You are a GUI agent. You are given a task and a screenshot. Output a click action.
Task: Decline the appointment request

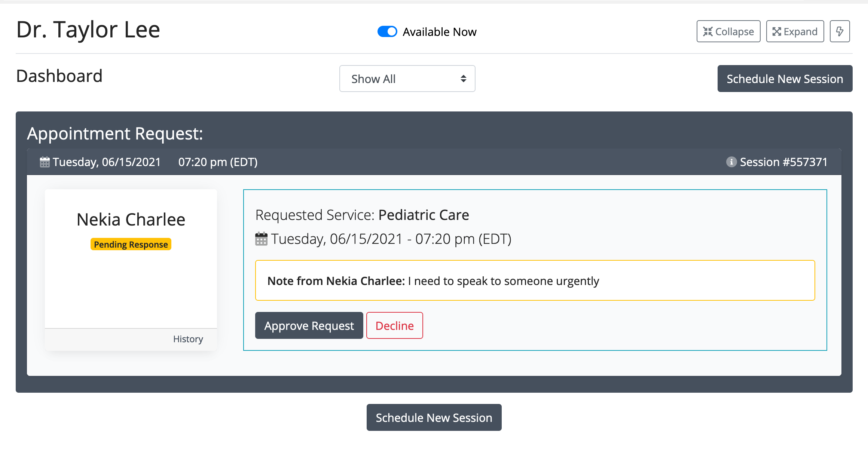coord(394,325)
